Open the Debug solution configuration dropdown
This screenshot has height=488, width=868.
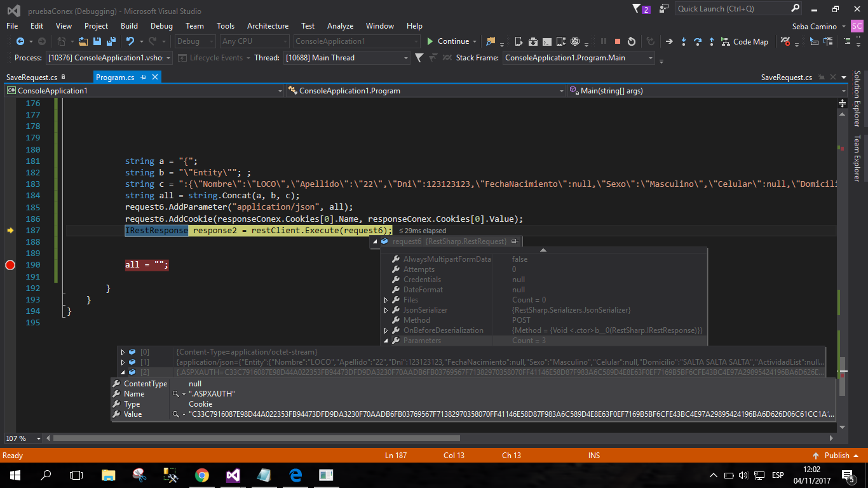pos(195,41)
